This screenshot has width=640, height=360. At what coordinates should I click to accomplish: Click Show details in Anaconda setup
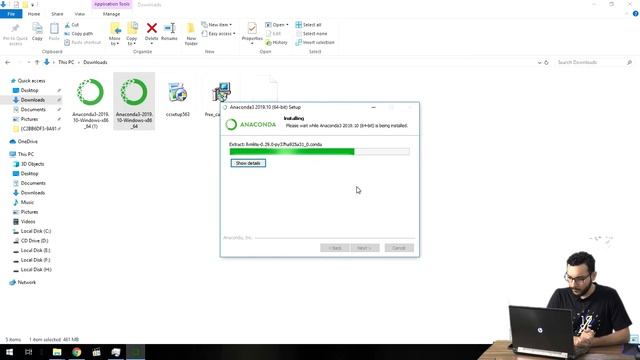248,163
